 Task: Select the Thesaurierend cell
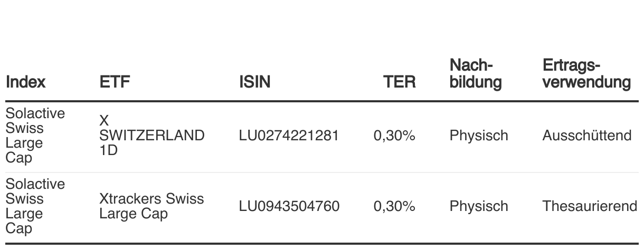(x=590, y=206)
